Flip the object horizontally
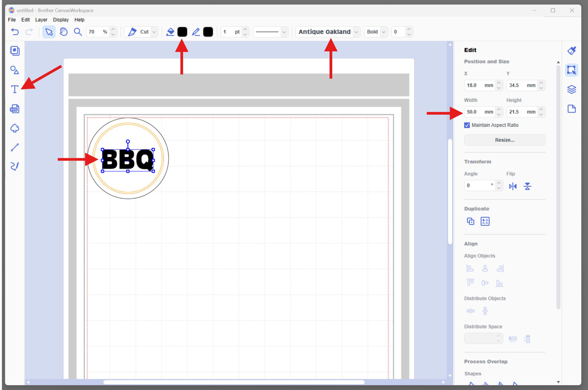 click(x=513, y=186)
